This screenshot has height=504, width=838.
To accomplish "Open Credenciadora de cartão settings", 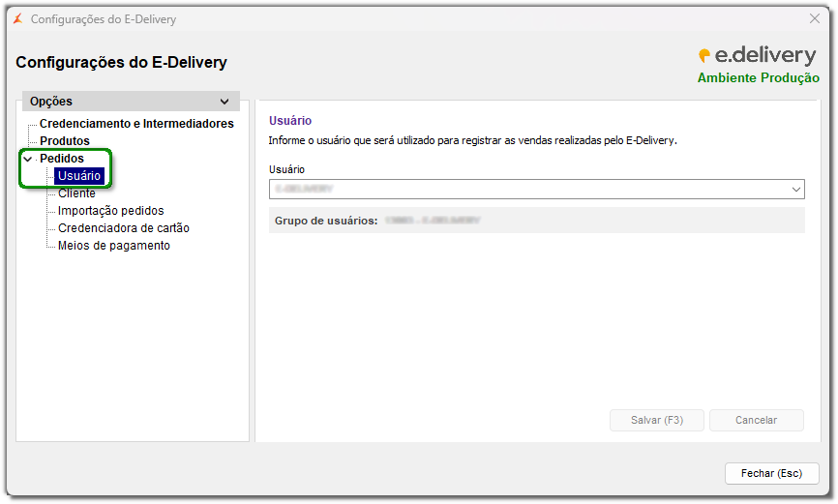I will (124, 228).
